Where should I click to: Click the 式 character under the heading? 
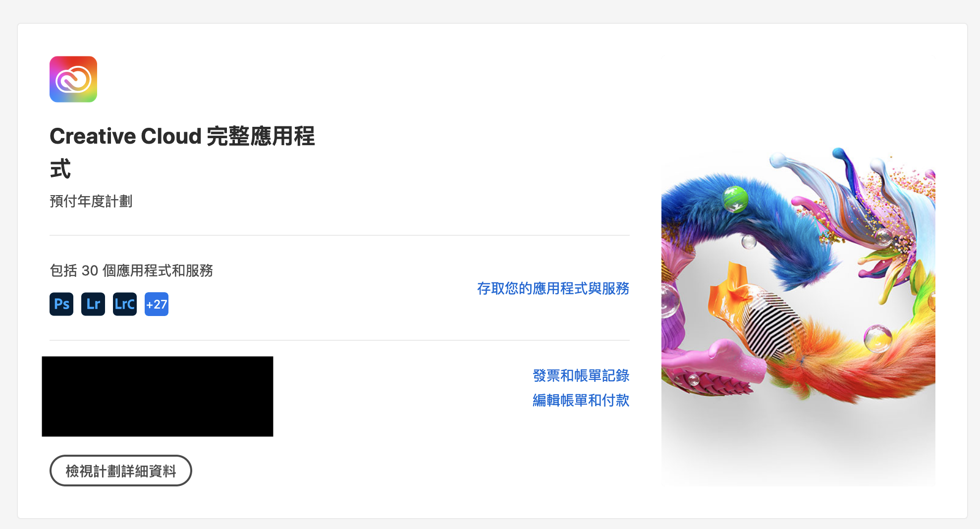tap(60, 169)
